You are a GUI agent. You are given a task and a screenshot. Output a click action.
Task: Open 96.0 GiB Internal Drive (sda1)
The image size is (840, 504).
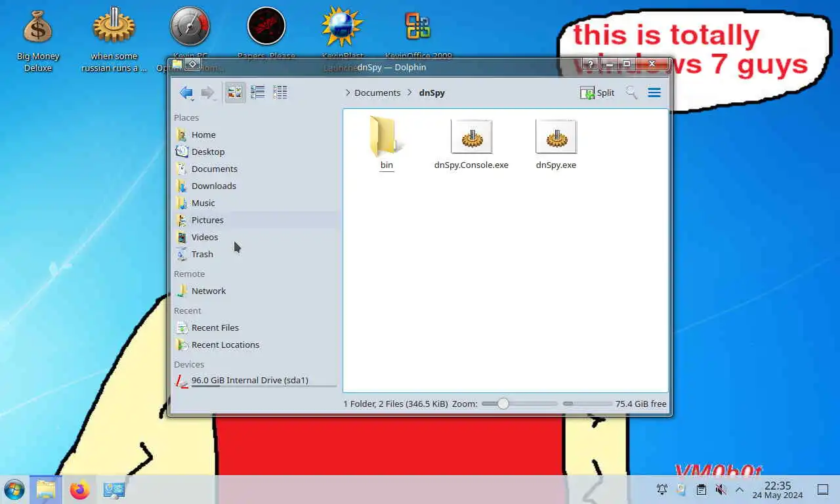point(255,381)
